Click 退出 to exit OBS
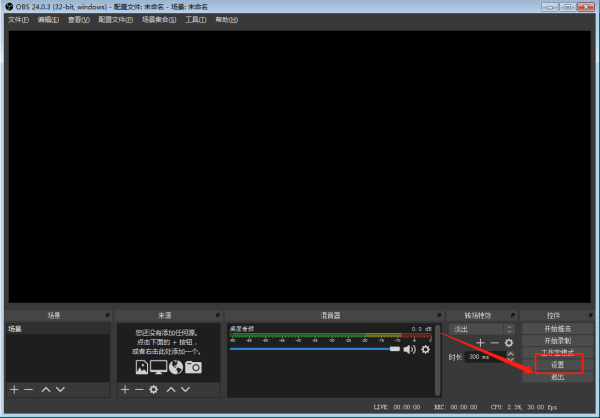 pos(558,377)
